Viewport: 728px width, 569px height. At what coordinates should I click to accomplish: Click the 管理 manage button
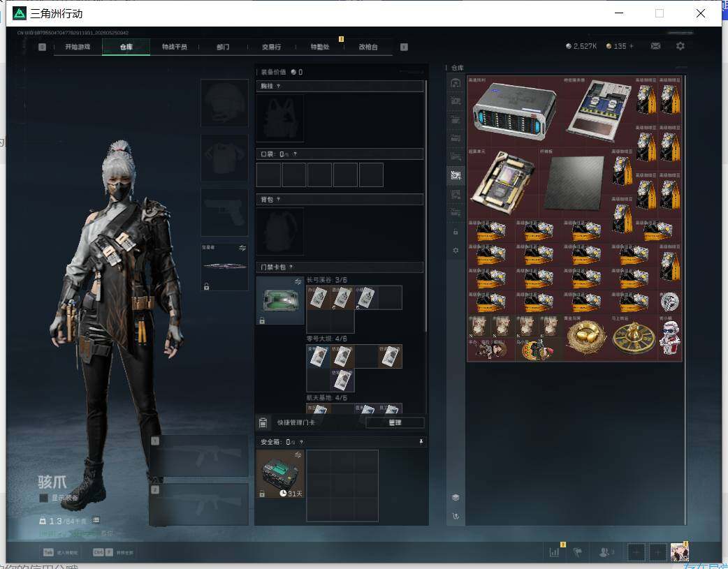click(395, 422)
